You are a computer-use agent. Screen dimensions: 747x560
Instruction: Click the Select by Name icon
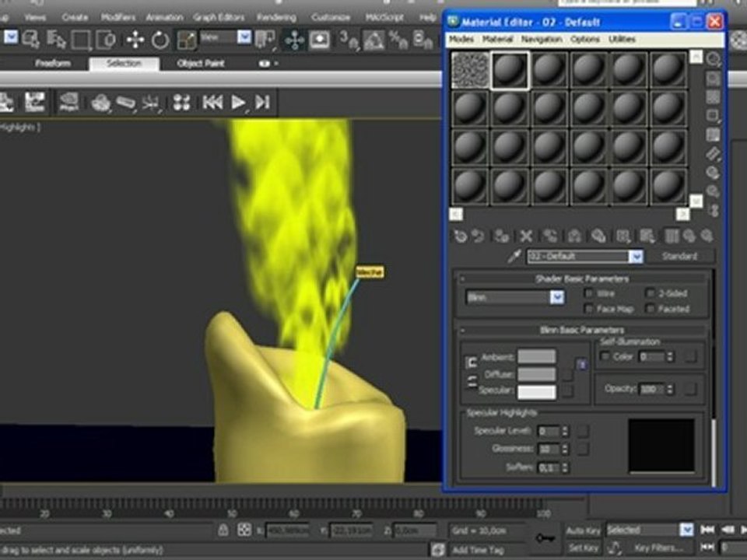(x=56, y=40)
